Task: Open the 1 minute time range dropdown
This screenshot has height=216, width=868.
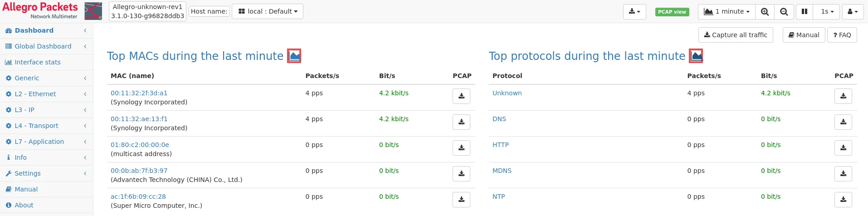Action: (727, 12)
